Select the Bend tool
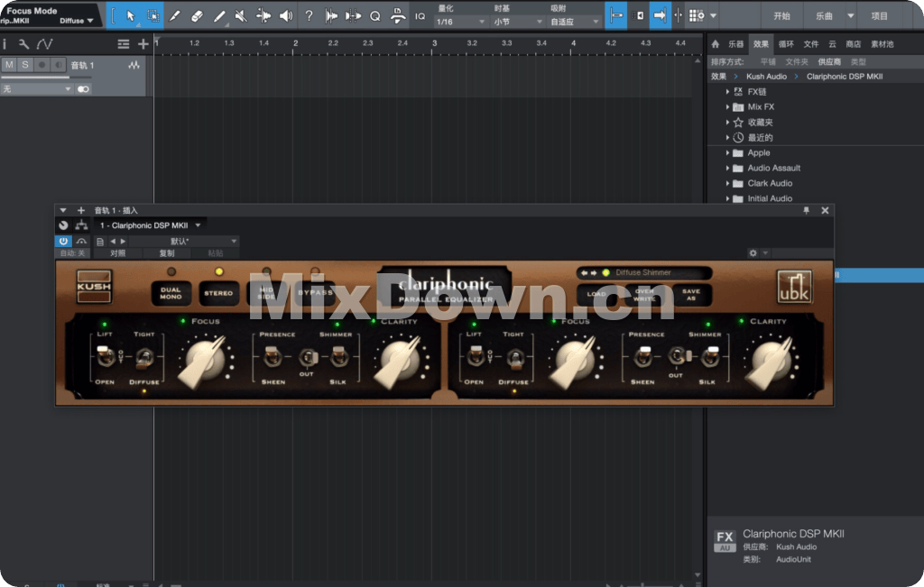Image resolution: width=924 pixels, height=587 pixels. tap(263, 16)
